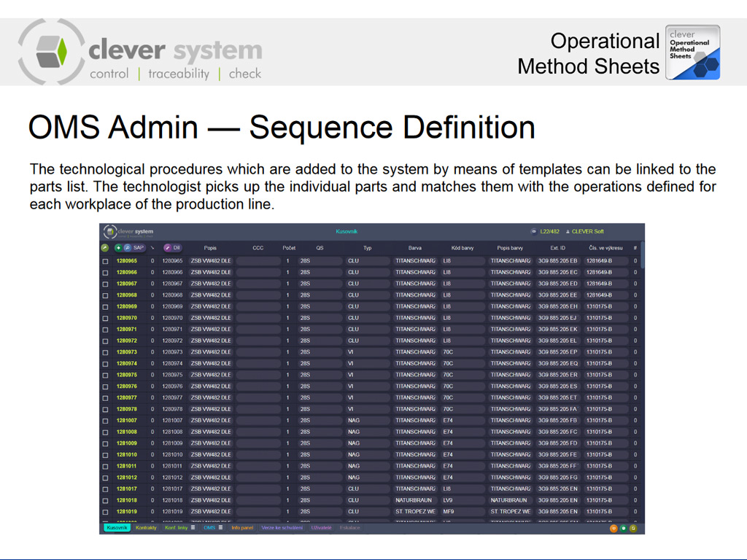This screenshot has height=560, width=747.
Task: Click the clever system logo in app header
Action: tap(128, 231)
